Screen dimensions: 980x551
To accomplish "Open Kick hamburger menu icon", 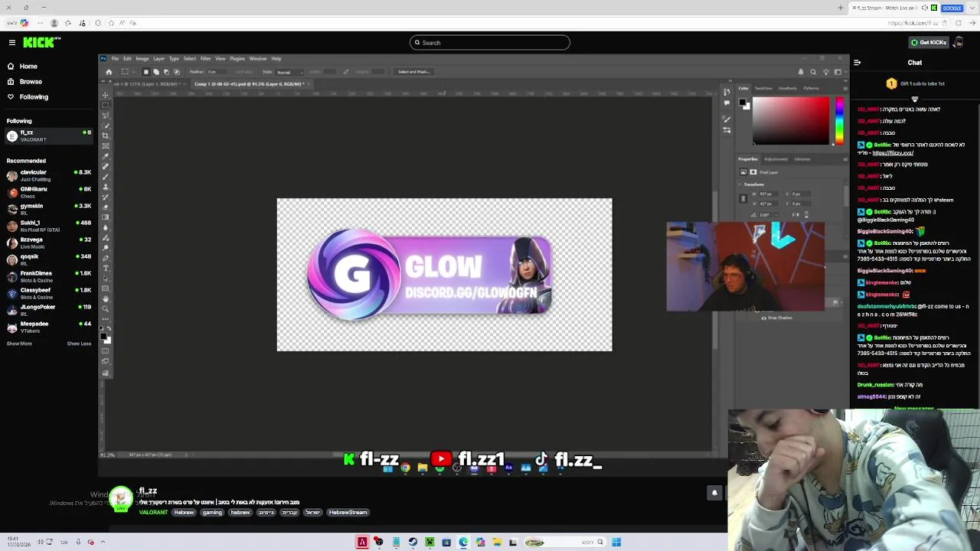I will coord(12,43).
